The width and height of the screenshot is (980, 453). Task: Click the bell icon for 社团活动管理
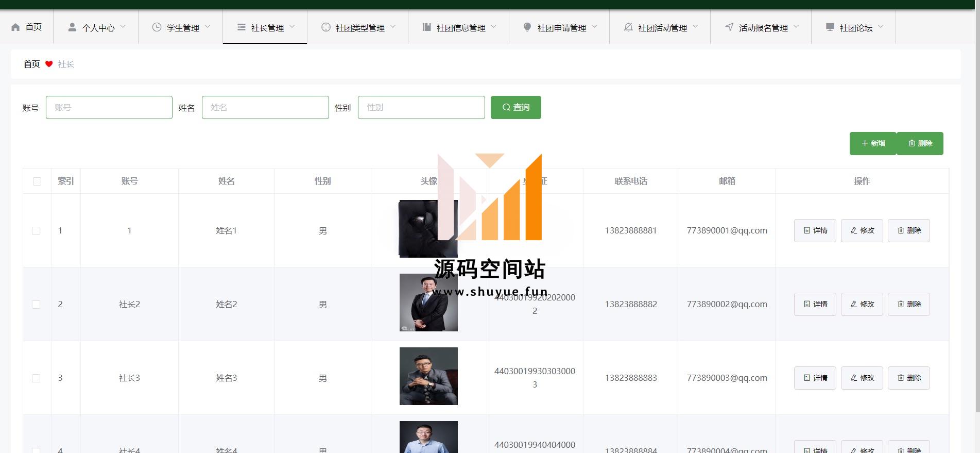628,27
